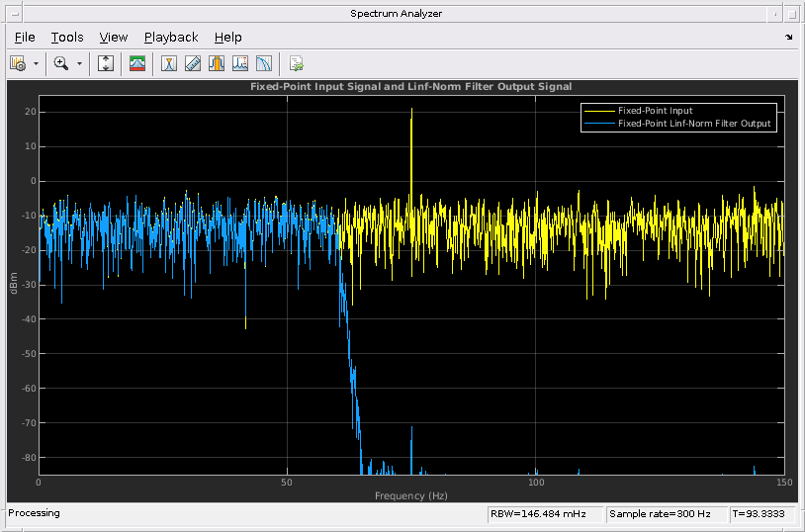Show the Distortion Measurements tool
The width and height of the screenshot is (805, 532).
point(240,63)
